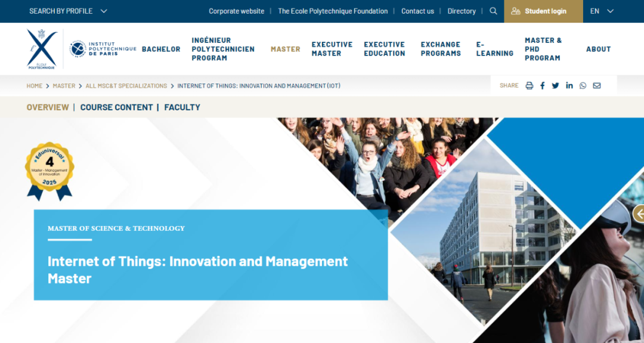The width and height of the screenshot is (644, 343).
Task: Open the Exchange Programs menu
Action: pyautogui.click(x=441, y=49)
